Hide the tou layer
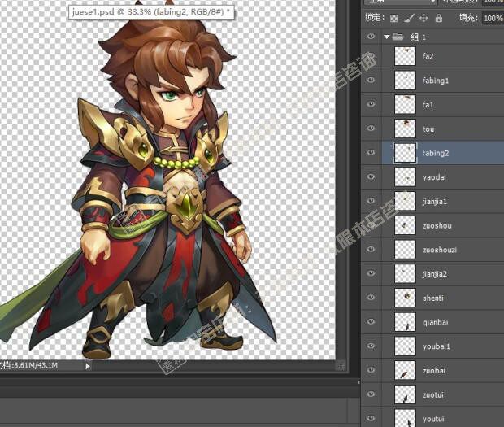504x427 pixels. click(371, 129)
